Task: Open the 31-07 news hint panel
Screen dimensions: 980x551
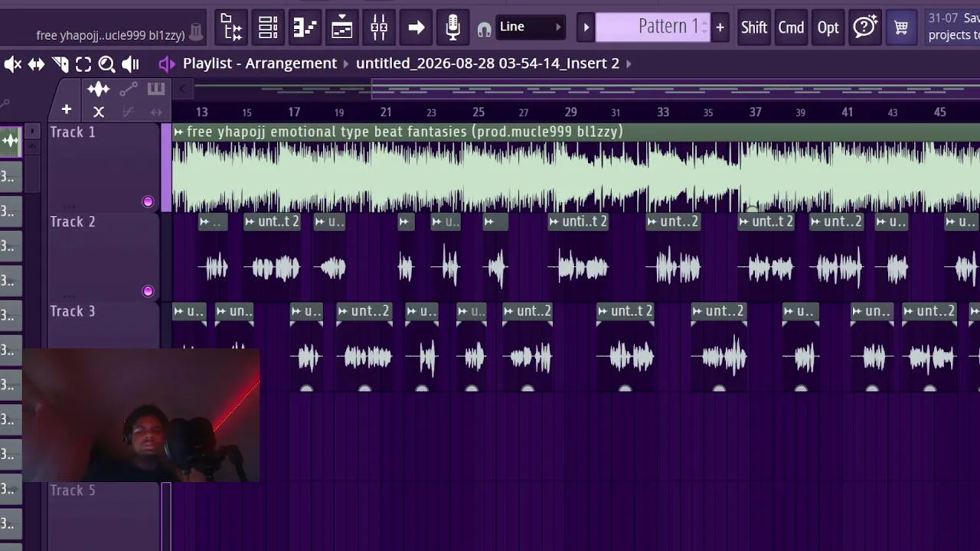Action: pos(952,27)
